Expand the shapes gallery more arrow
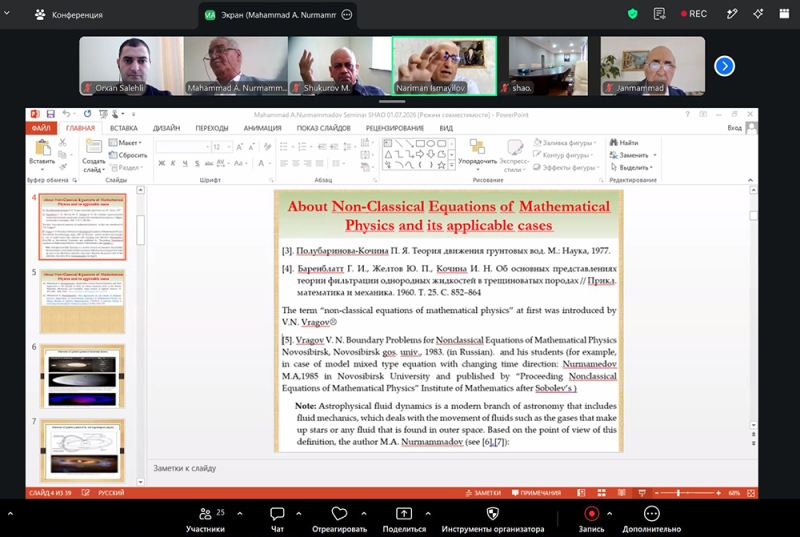This screenshot has width=800, height=537. tap(452, 165)
